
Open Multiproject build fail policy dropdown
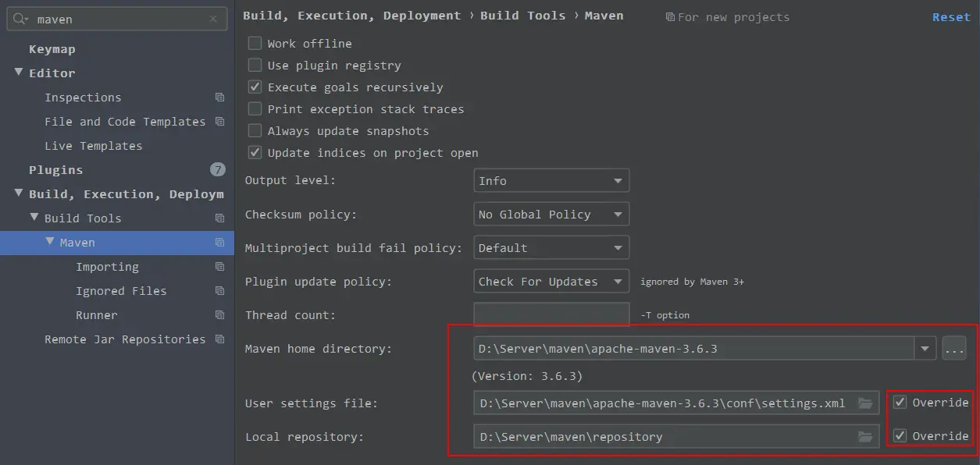point(551,247)
